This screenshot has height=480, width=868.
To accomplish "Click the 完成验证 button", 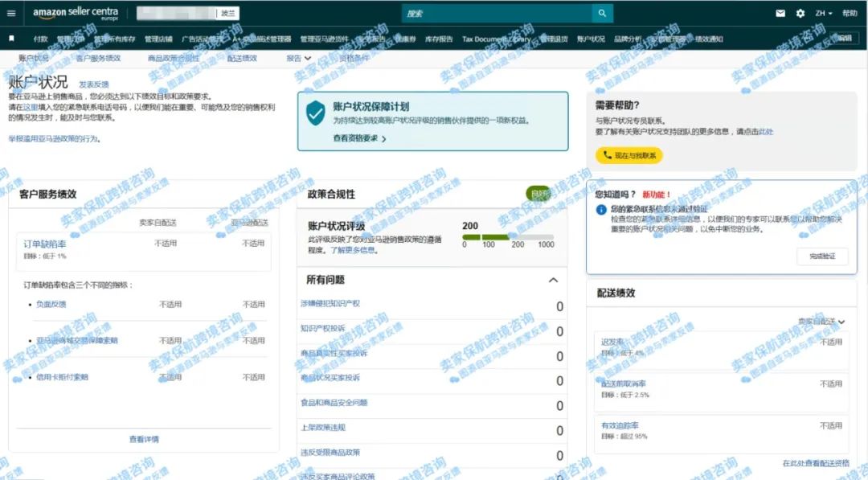I will [822, 256].
